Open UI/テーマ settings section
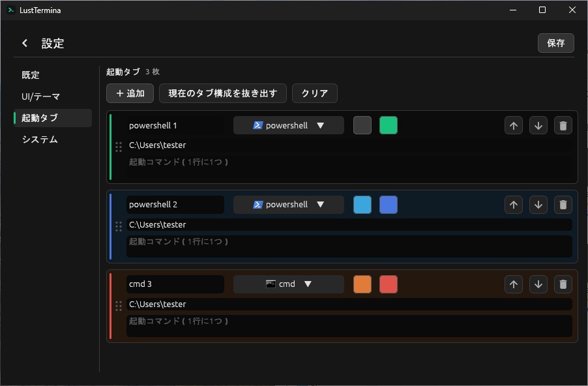Image resolution: width=588 pixels, height=386 pixels. (x=53, y=96)
